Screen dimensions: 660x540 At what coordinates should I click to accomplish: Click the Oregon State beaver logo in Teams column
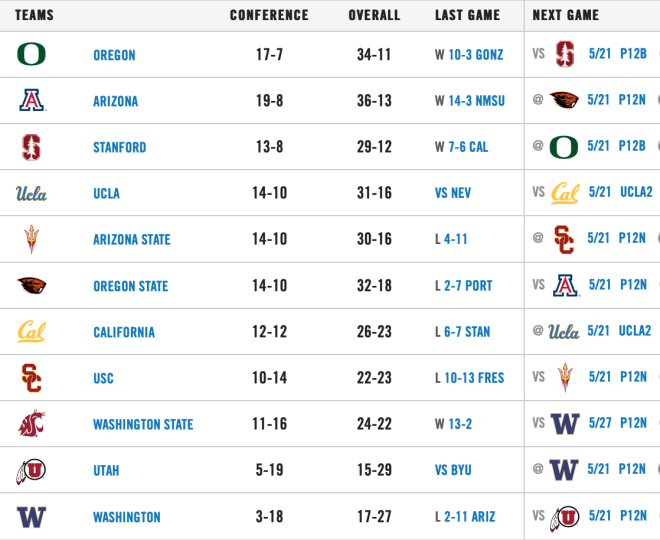[32, 285]
